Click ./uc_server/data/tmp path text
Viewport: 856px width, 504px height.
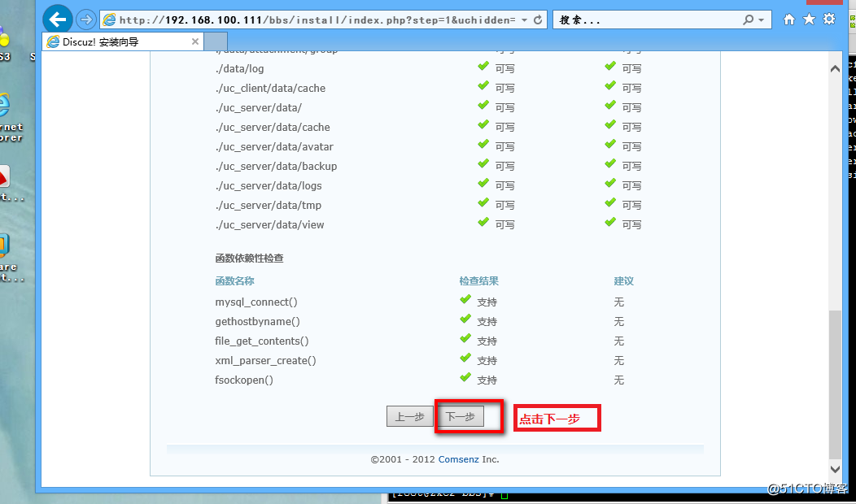pos(268,206)
